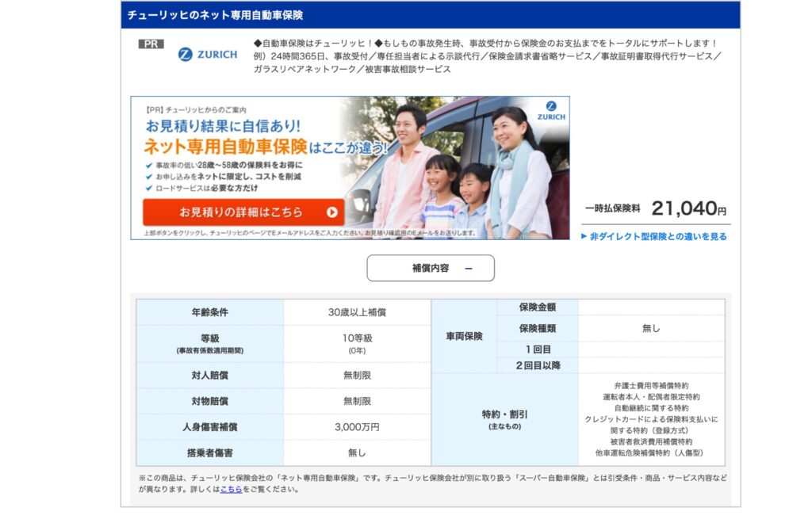Click the minus sign in 補償内容 button
Screen dimensions: 812x523
coord(468,268)
